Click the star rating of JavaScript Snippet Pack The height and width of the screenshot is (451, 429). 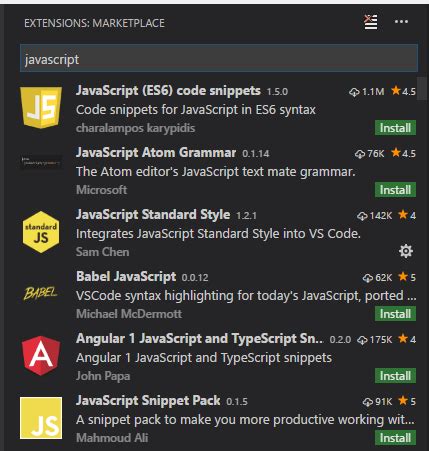[403, 400]
